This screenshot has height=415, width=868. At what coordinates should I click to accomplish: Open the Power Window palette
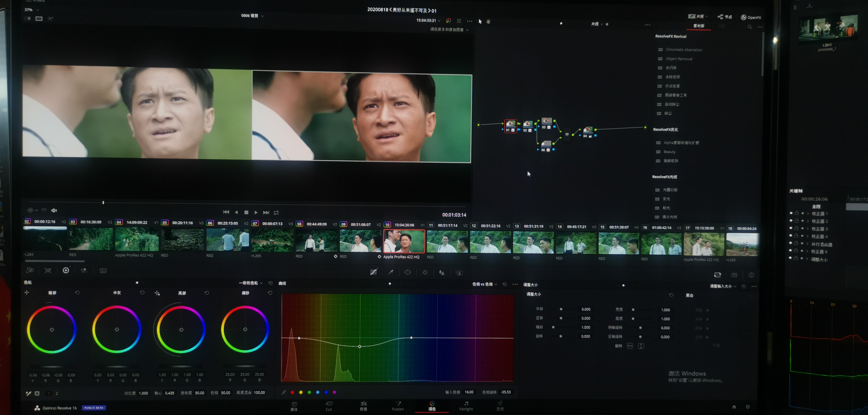[x=408, y=272]
